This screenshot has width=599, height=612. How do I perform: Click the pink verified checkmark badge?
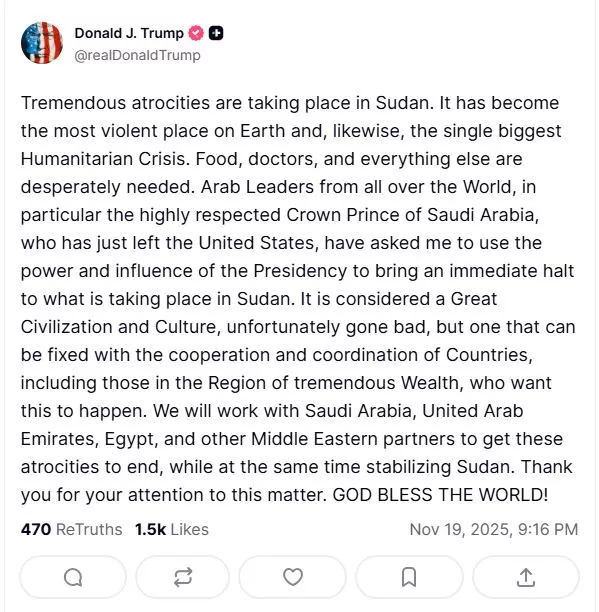click(196, 33)
